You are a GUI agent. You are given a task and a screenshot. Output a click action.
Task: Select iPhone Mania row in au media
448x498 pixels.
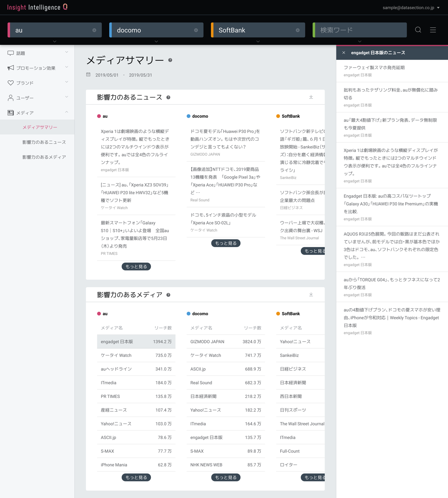(x=136, y=465)
